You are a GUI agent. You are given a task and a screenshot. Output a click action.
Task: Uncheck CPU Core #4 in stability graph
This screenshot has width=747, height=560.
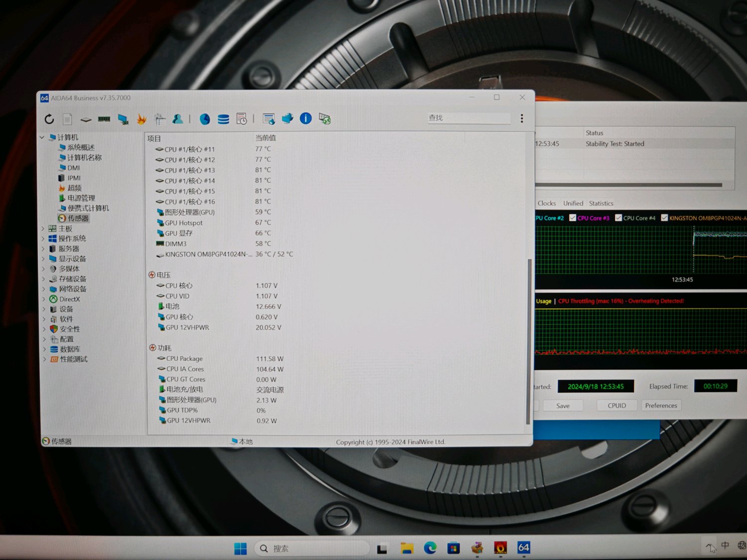coord(619,218)
